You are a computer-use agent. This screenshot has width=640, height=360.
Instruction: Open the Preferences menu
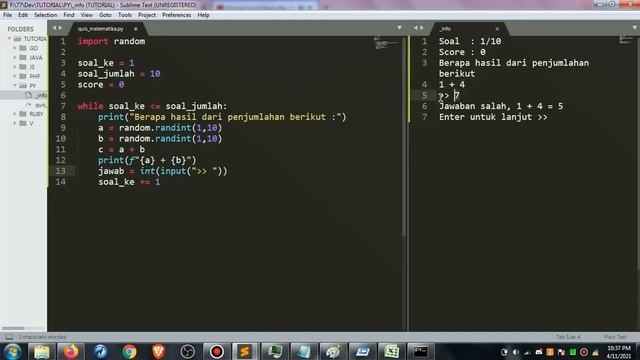coord(177,15)
